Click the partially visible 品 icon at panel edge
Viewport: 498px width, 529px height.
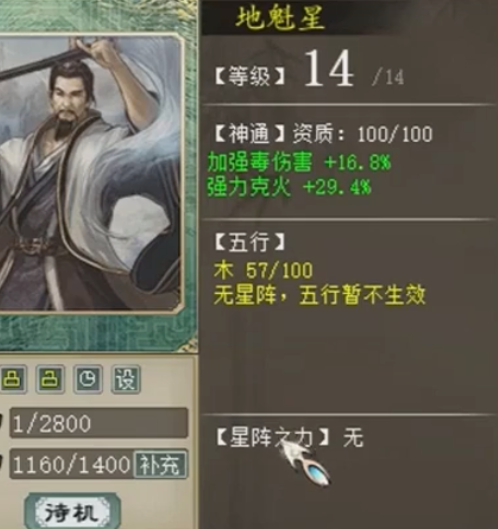point(13,379)
